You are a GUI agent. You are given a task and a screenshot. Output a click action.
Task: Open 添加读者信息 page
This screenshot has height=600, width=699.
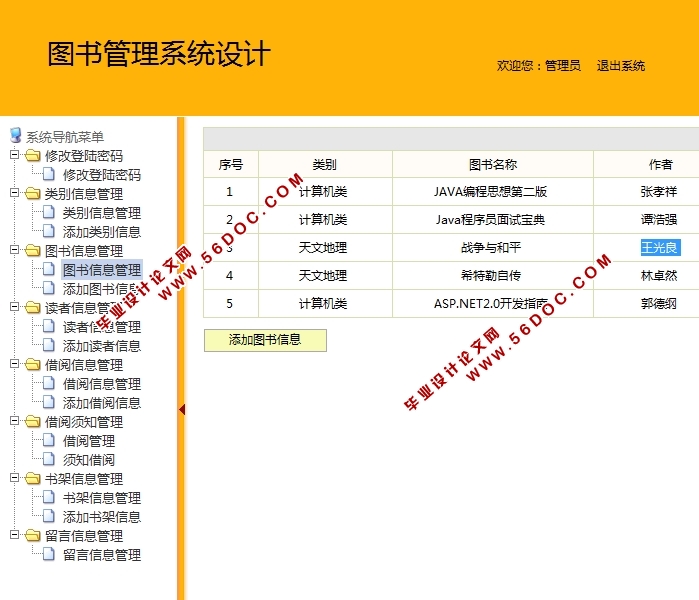coord(102,346)
